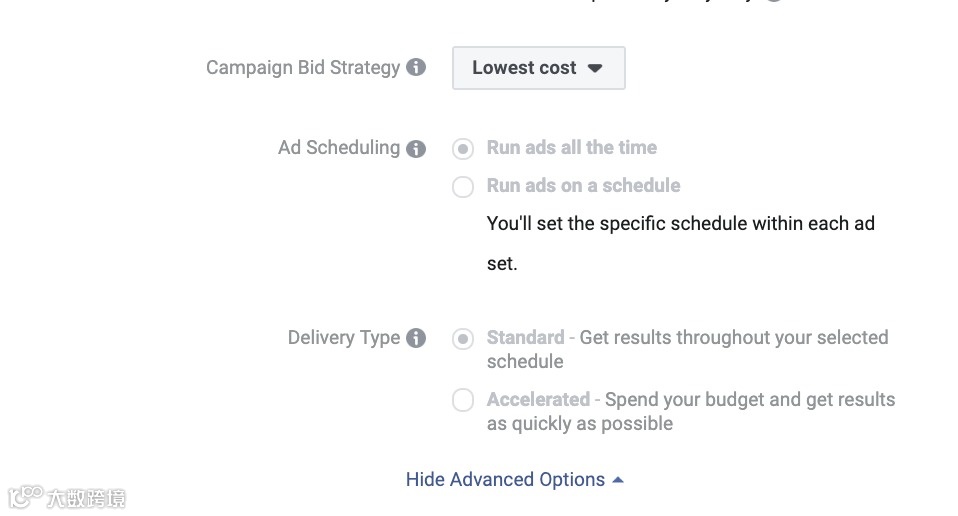The height and width of the screenshot is (516, 958).
Task: Collapse options using the Hide Advanced Options arrow
Action: 618,480
